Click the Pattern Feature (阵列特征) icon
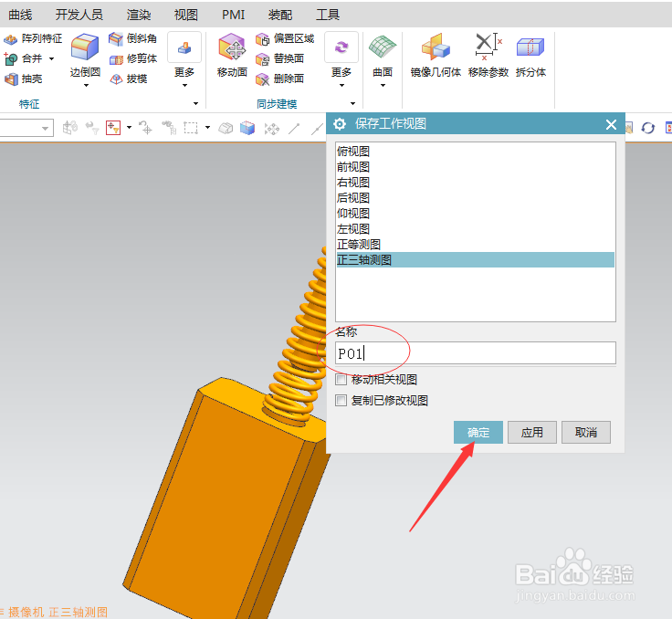 click(x=10, y=39)
